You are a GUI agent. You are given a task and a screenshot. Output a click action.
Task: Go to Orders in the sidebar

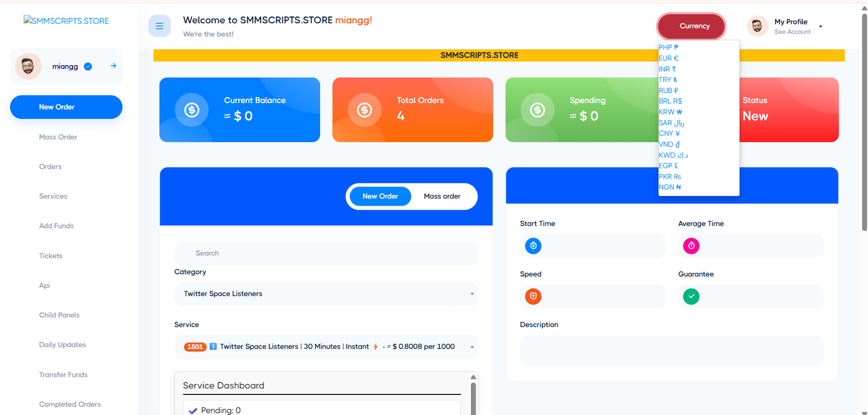click(x=50, y=167)
